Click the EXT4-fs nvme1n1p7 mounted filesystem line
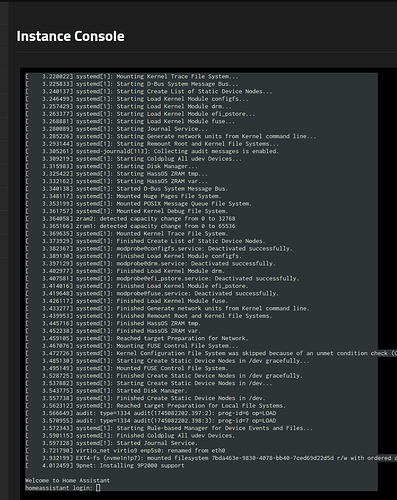The image size is (397, 500). click(211, 458)
